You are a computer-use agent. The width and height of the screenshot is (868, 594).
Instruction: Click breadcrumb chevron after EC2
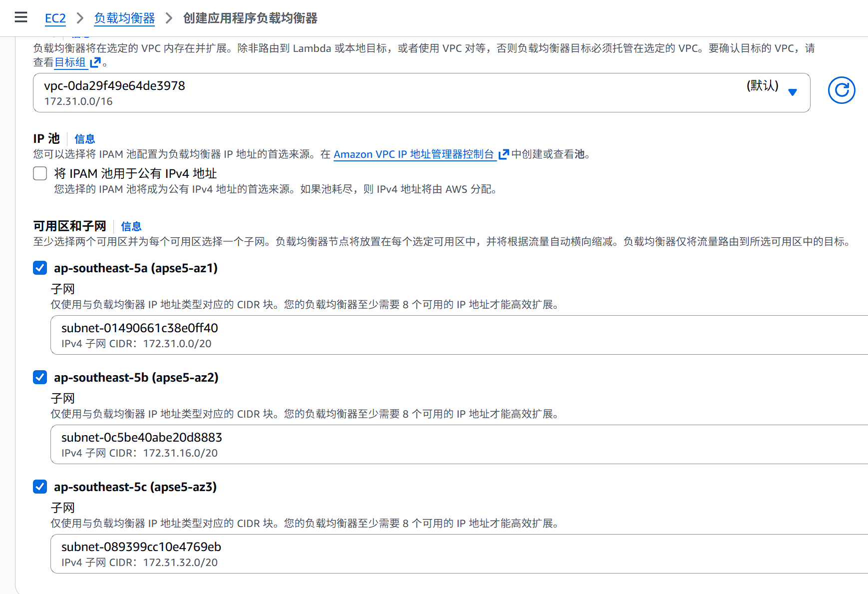[x=80, y=18]
